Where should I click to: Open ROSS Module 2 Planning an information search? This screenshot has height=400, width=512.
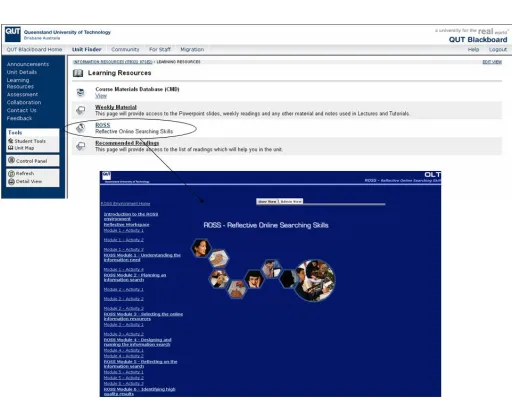pos(135,277)
